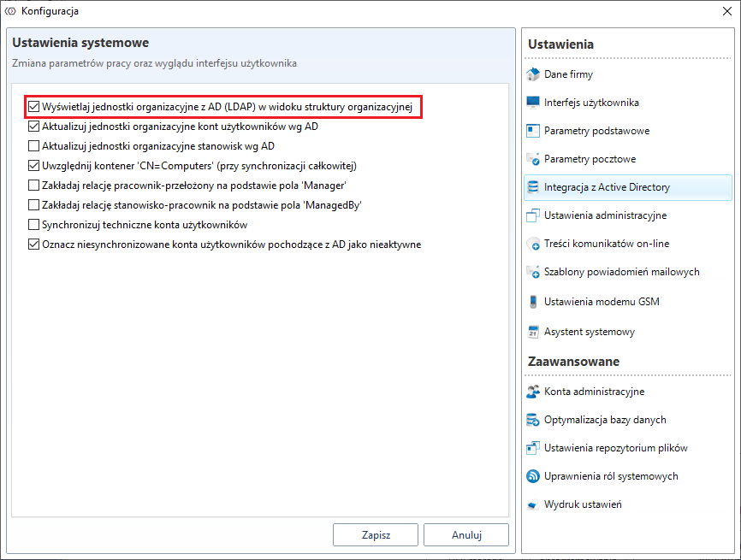
Task: Select Integracja z Active Directory section
Action: click(x=607, y=187)
